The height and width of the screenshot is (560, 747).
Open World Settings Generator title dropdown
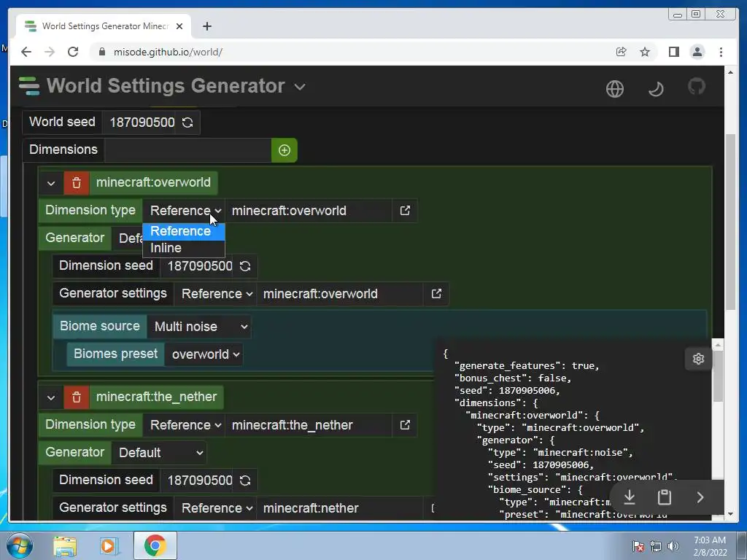click(300, 87)
